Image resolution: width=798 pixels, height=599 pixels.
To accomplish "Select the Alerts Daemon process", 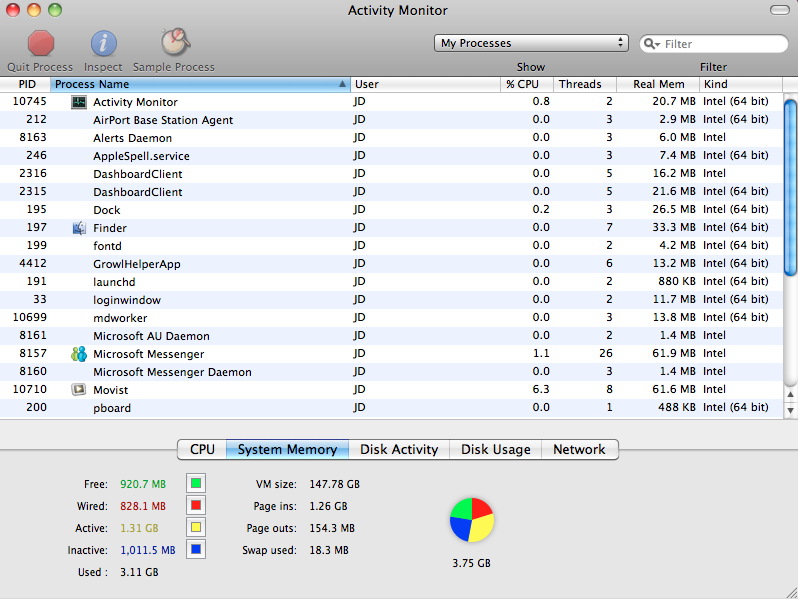I will tap(391, 138).
